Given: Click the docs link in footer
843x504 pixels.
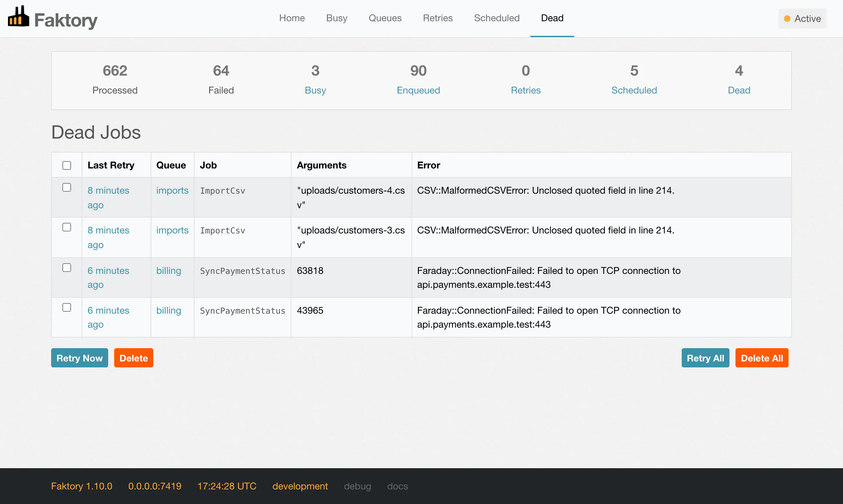Looking at the screenshot, I should point(397,486).
